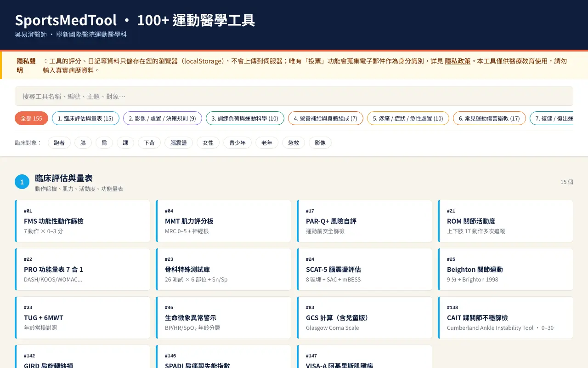
Task: Click the 隱私聲明 notice label
Action: (26, 65)
